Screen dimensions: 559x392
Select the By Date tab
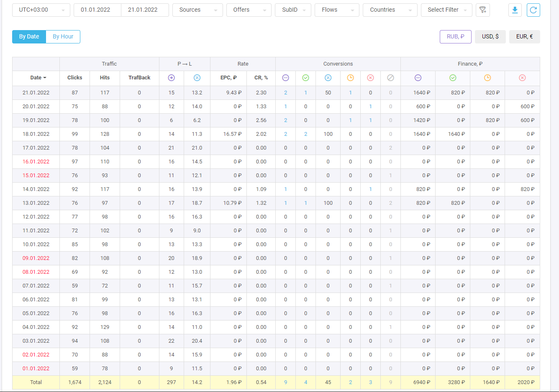pyautogui.click(x=29, y=37)
